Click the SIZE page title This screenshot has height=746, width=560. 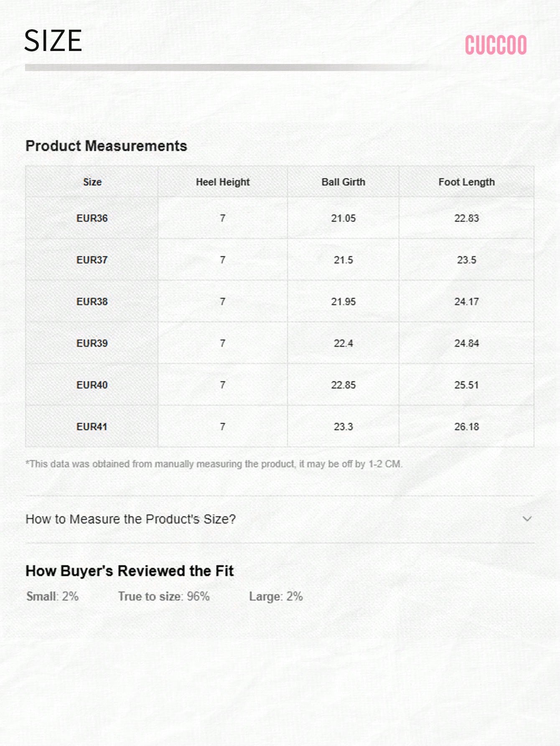[x=53, y=41]
